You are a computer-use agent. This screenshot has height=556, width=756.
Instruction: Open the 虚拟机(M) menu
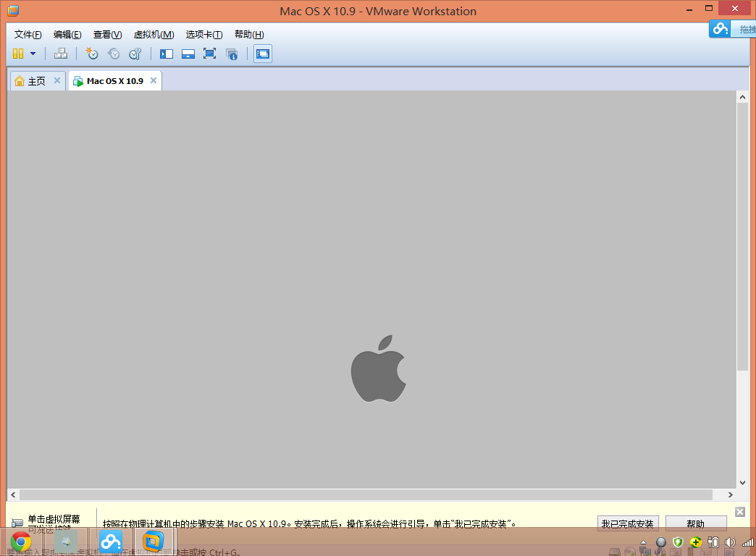pos(154,34)
